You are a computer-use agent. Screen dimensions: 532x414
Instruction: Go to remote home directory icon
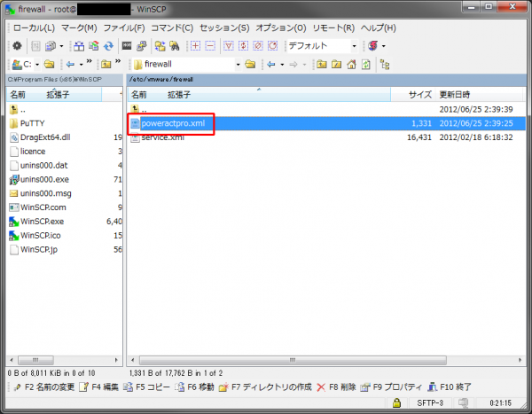coord(351,64)
